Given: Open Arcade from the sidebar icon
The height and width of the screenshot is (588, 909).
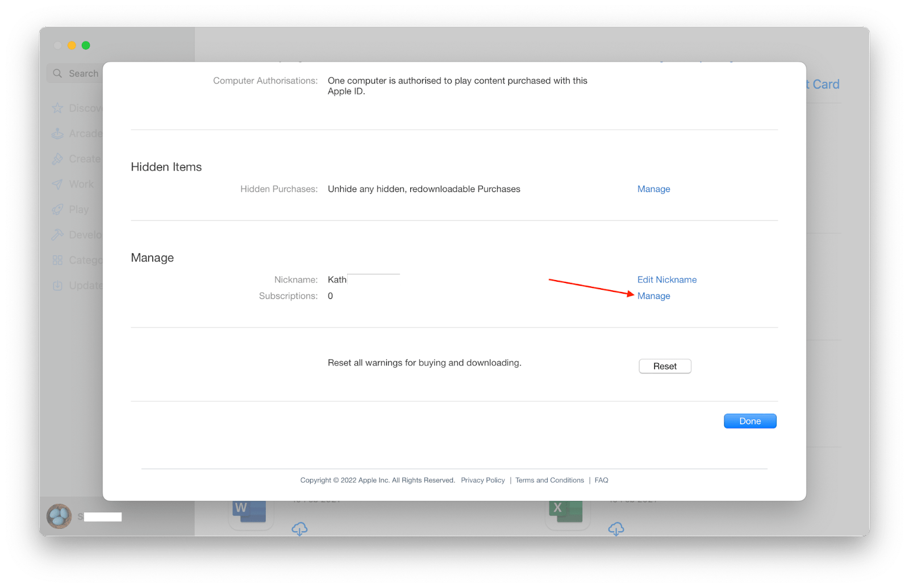Looking at the screenshot, I should (58, 133).
